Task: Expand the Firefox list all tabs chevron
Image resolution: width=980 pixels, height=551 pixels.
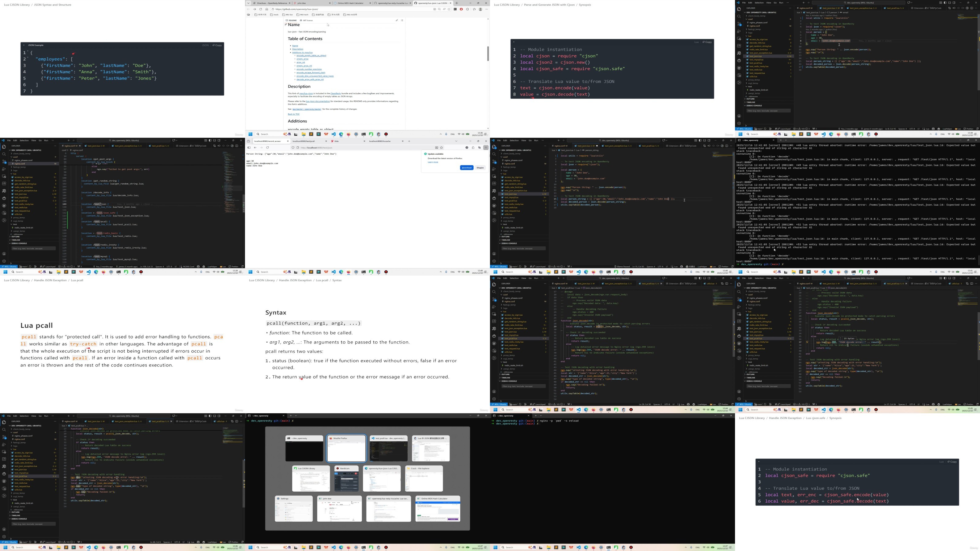Action: tap(456, 141)
